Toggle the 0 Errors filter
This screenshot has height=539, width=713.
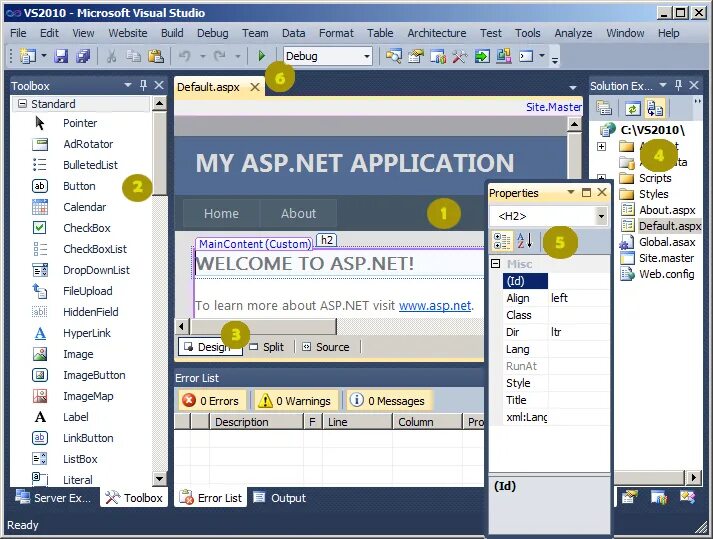(x=211, y=401)
